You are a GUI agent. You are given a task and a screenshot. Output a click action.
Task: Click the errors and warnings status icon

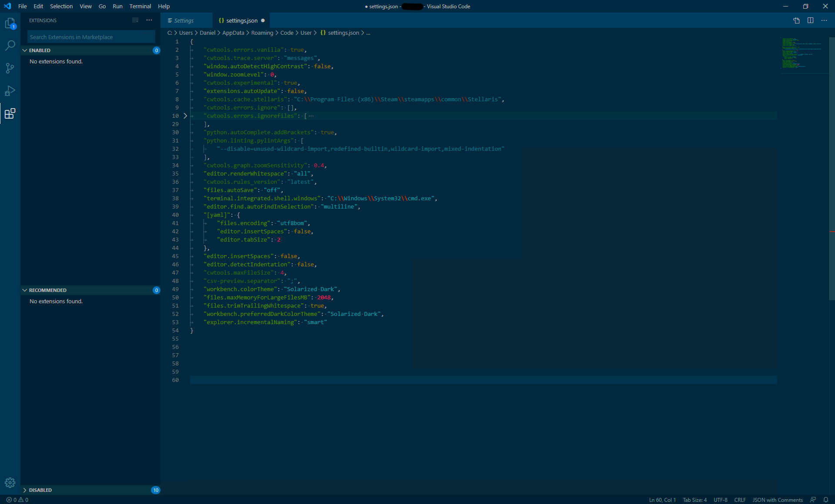16,500
